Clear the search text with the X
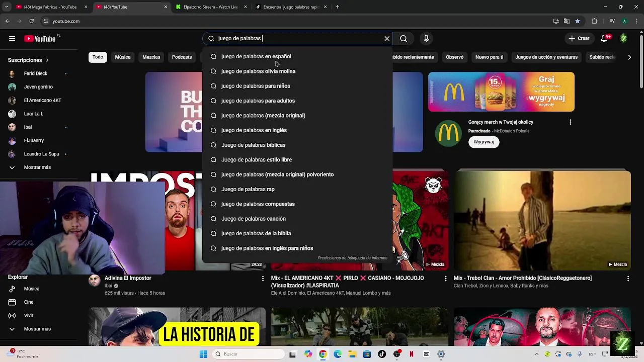Image resolution: width=644 pixels, height=362 pixels. point(387,39)
